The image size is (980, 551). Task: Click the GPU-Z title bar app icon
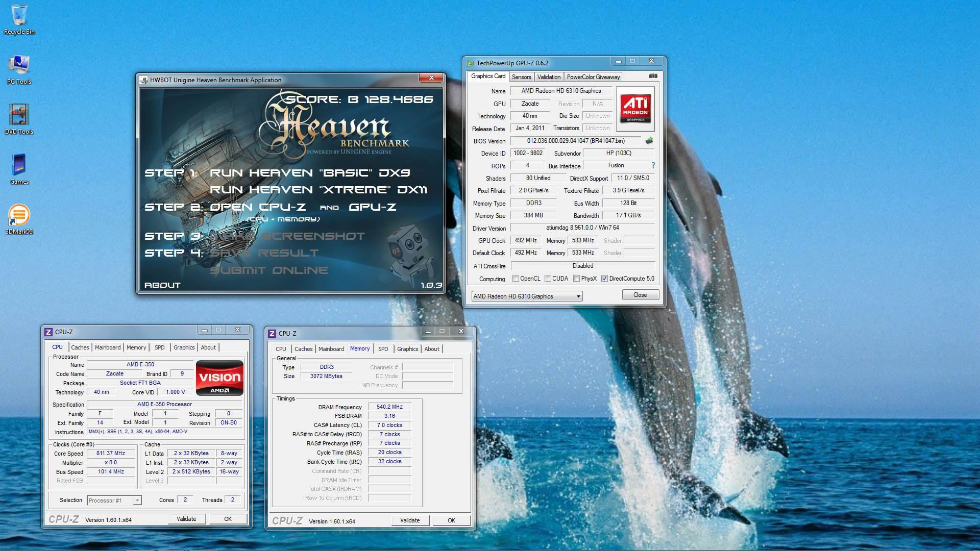tap(470, 63)
